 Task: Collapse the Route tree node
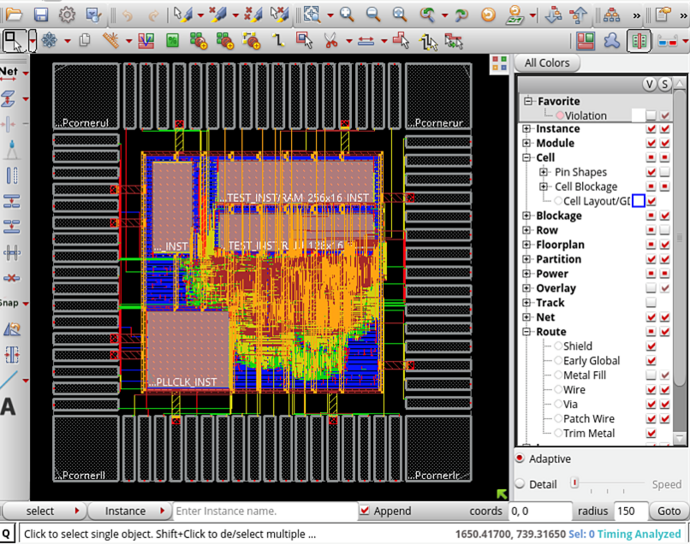pos(527,332)
